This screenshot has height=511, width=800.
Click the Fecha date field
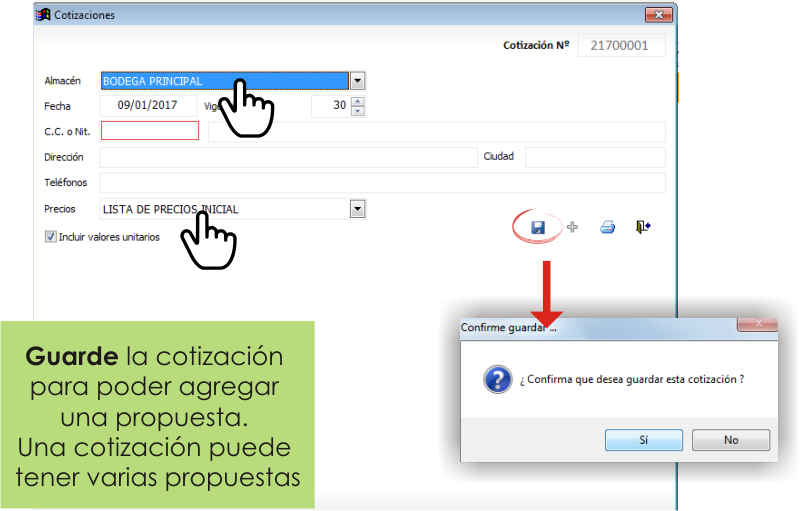point(148,106)
